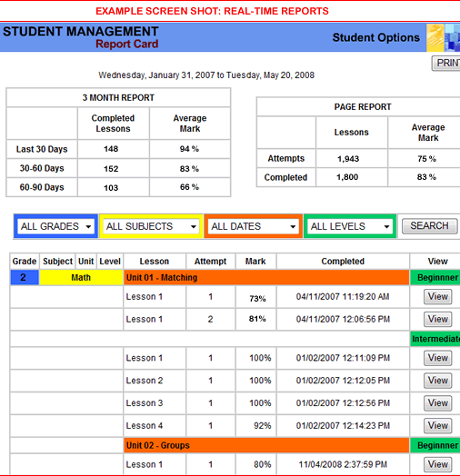This screenshot has height=476, width=460.
Task: Click Student Options heading text
Action: click(375, 37)
